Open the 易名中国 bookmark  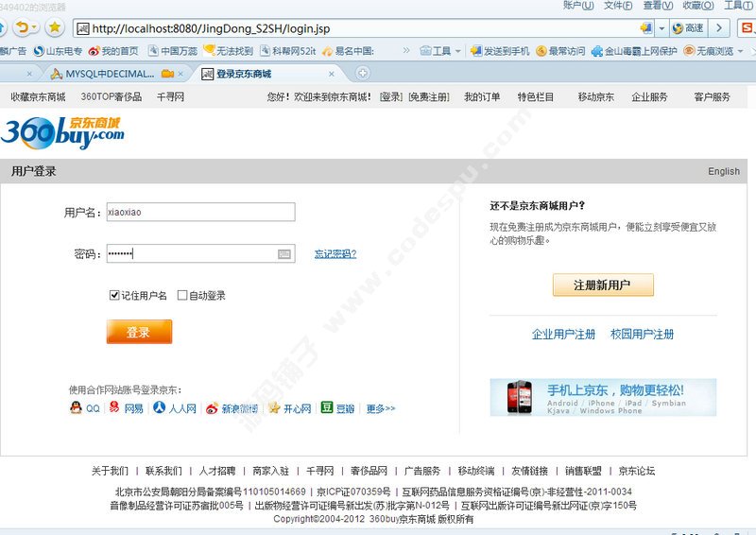pyautogui.click(x=348, y=51)
